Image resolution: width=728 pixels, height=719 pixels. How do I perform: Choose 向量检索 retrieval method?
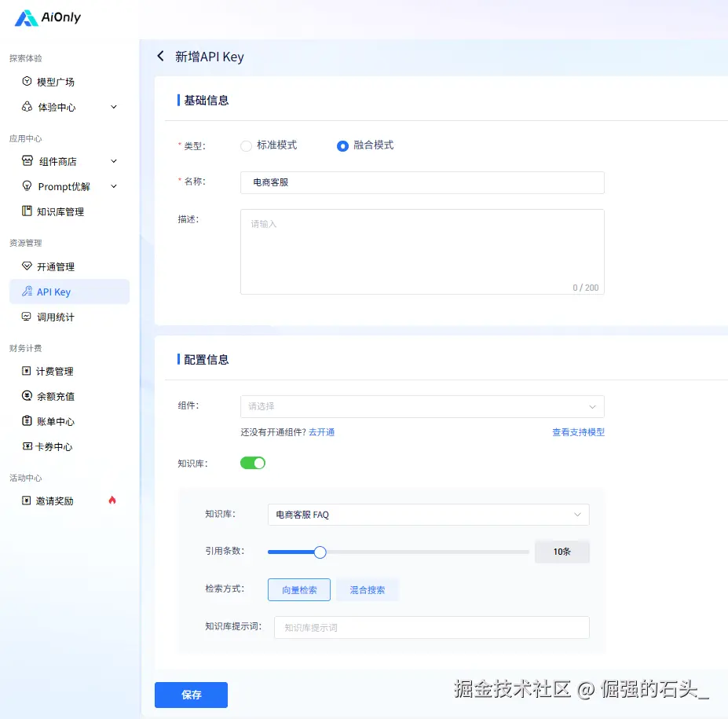(299, 589)
